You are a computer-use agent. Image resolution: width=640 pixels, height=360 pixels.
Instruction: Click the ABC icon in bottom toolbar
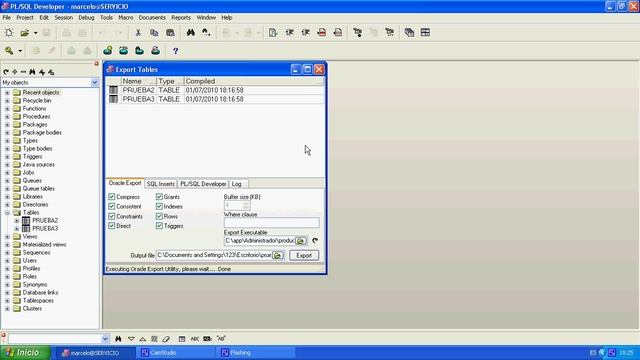point(195,339)
